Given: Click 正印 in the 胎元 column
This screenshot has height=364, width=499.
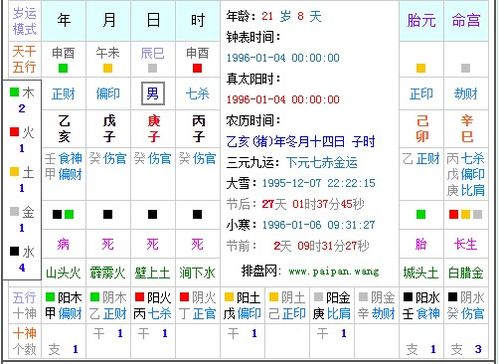Looking at the screenshot, I should [x=421, y=94].
